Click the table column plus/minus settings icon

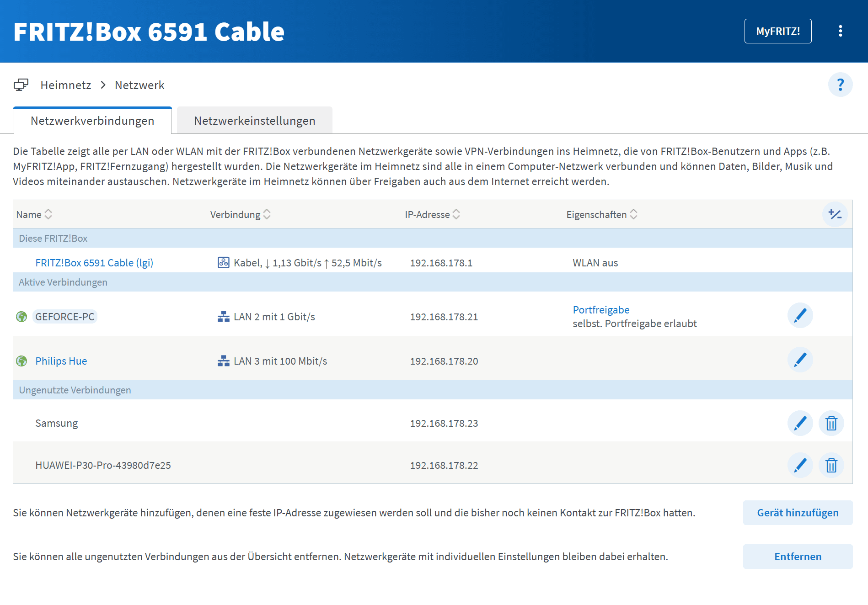(x=835, y=214)
